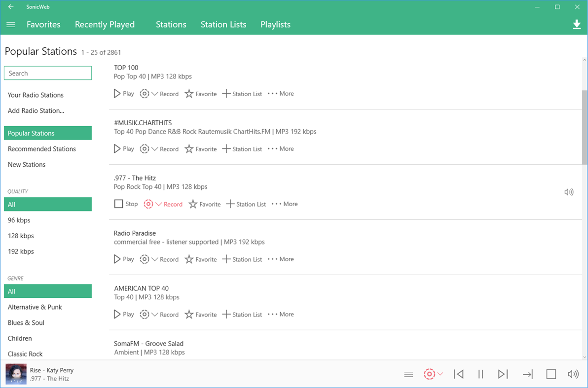
Task: Switch to the Playlists tab
Action: point(275,24)
